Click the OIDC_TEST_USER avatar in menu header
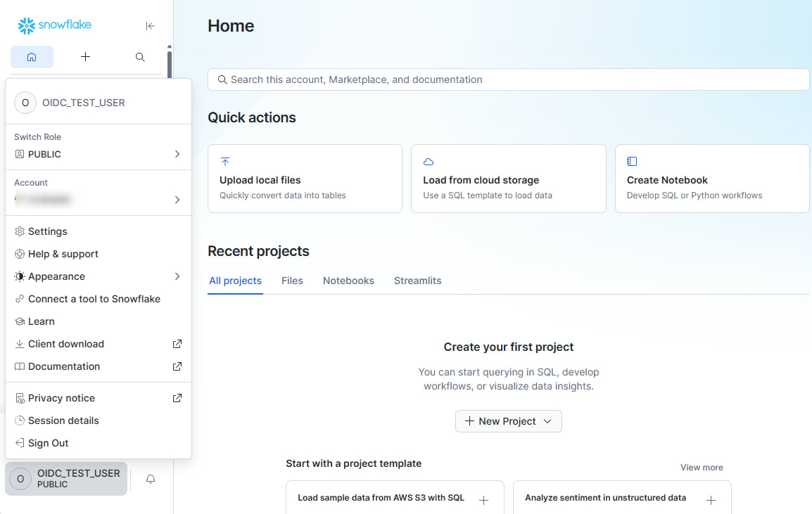 pos(25,103)
